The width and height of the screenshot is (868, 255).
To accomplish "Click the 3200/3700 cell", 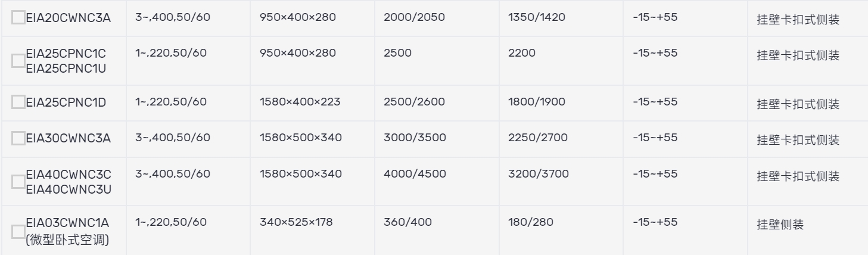I will [561, 182].
